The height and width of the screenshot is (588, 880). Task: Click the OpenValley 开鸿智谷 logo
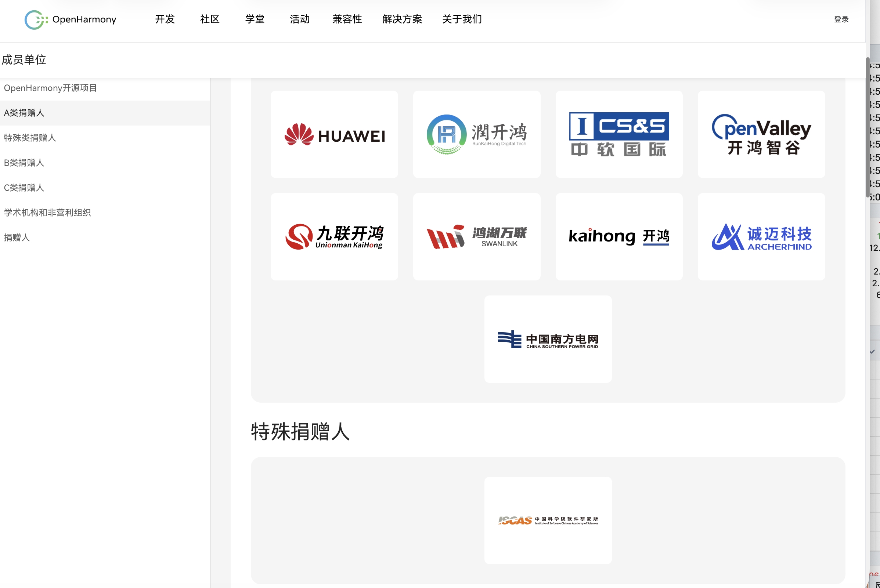pos(761,134)
